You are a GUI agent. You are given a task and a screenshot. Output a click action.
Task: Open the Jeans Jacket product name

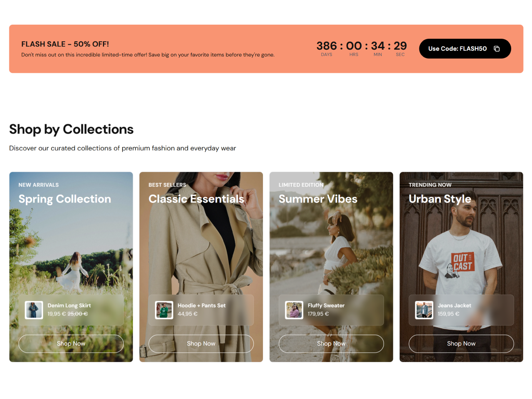coord(455,305)
